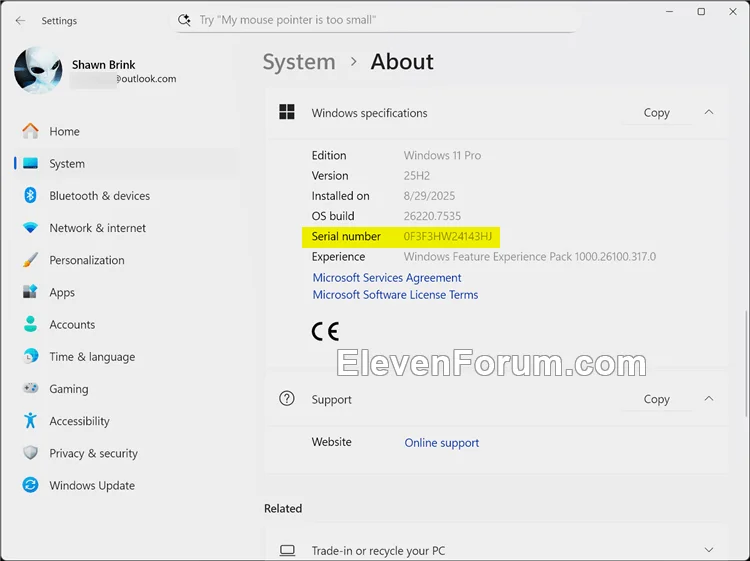Open the Shawn Brink profile avatar
The image size is (750, 561).
coord(38,70)
